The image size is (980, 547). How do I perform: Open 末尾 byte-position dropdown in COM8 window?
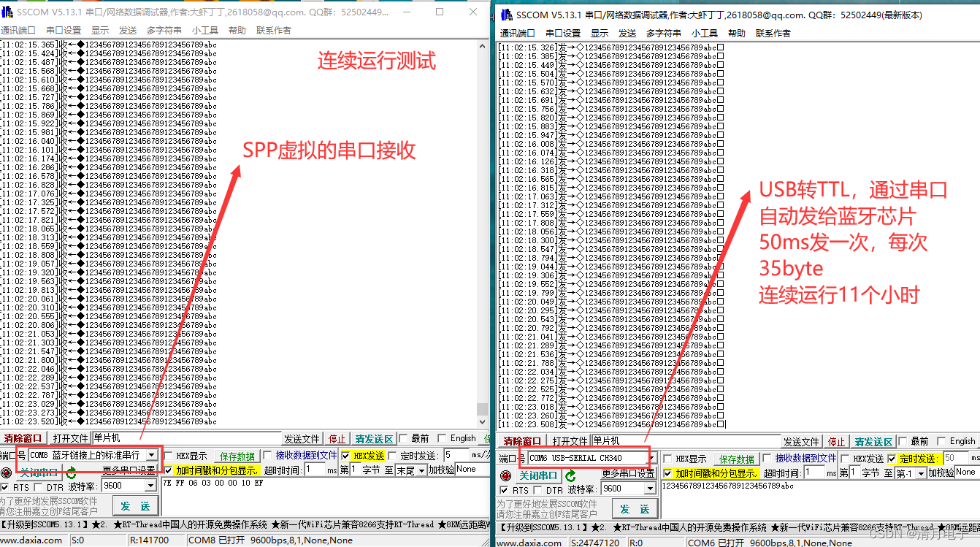(421, 470)
